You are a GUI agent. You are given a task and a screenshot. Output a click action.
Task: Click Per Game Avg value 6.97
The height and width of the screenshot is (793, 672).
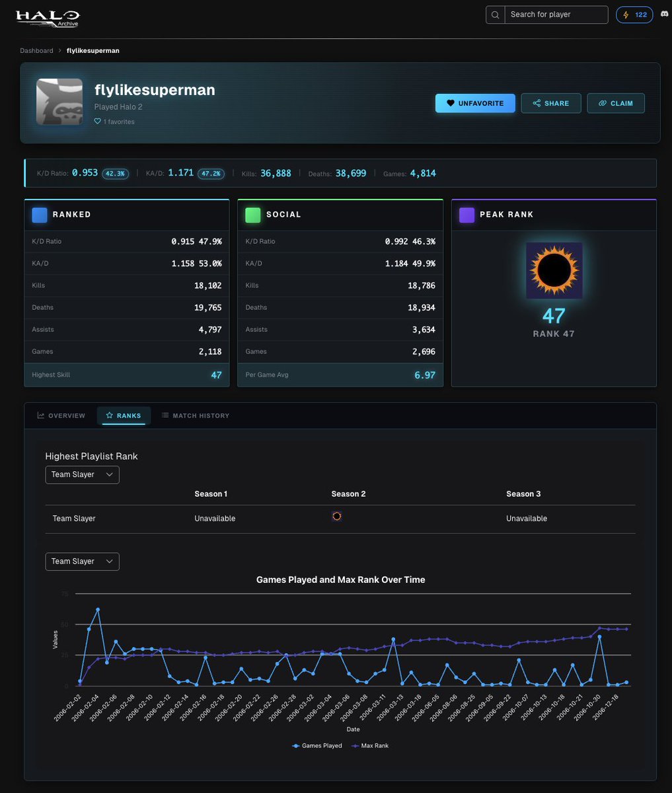coord(425,375)
